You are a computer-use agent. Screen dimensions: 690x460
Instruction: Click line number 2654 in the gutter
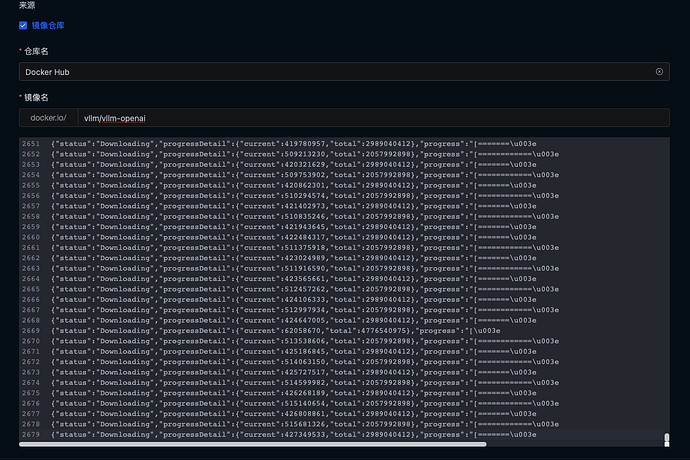tap(31, 175)
